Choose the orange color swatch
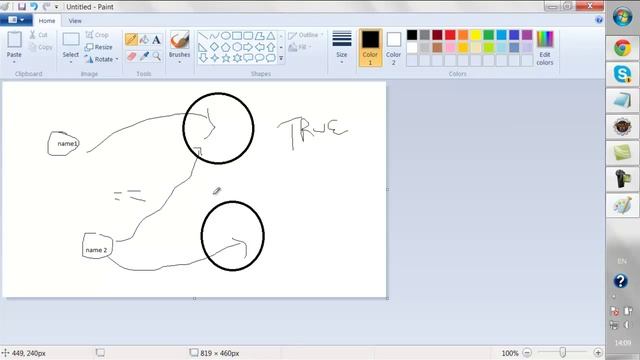The image size is (640, 360). 463,35
